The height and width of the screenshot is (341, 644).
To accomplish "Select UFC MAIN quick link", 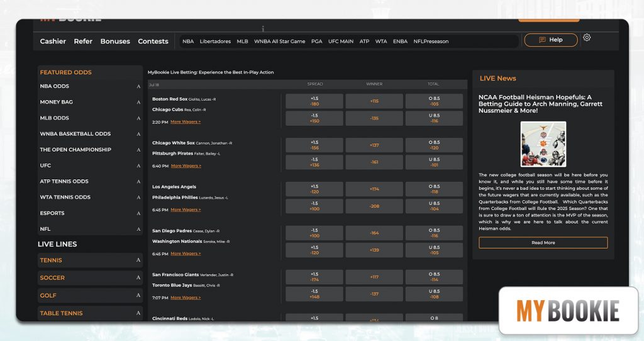I will 341,41.
